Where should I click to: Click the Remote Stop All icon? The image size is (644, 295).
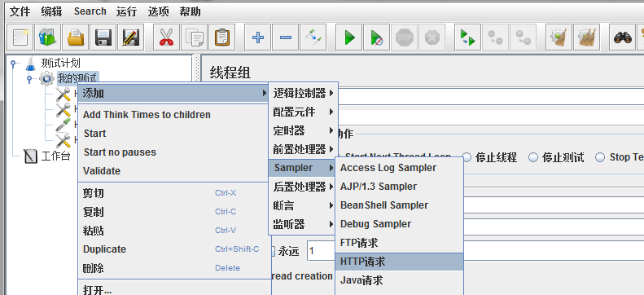click(495, 37)
